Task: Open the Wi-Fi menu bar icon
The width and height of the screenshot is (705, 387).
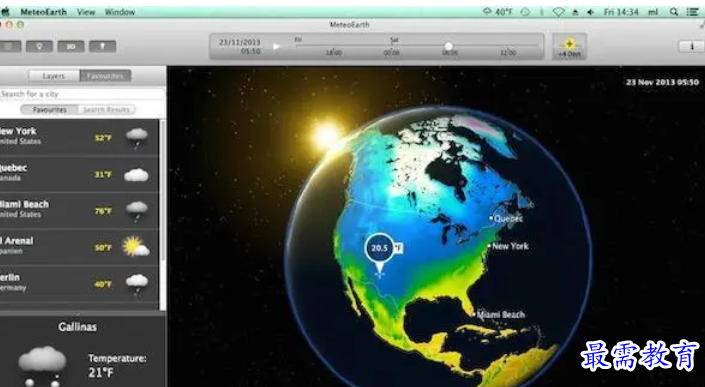Action: pyautogui.click(x=558, y=12)
